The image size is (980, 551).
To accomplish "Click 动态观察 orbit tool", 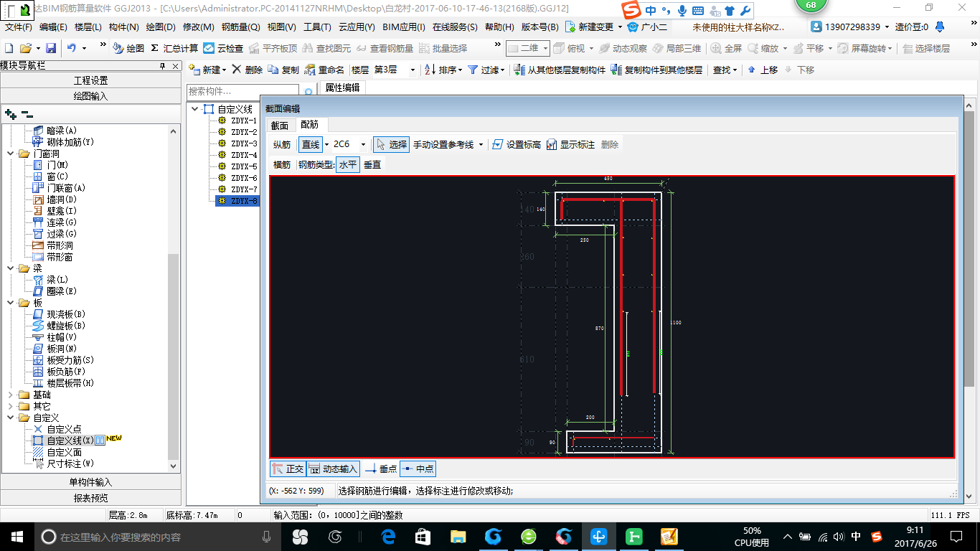I will coord(622,48).
